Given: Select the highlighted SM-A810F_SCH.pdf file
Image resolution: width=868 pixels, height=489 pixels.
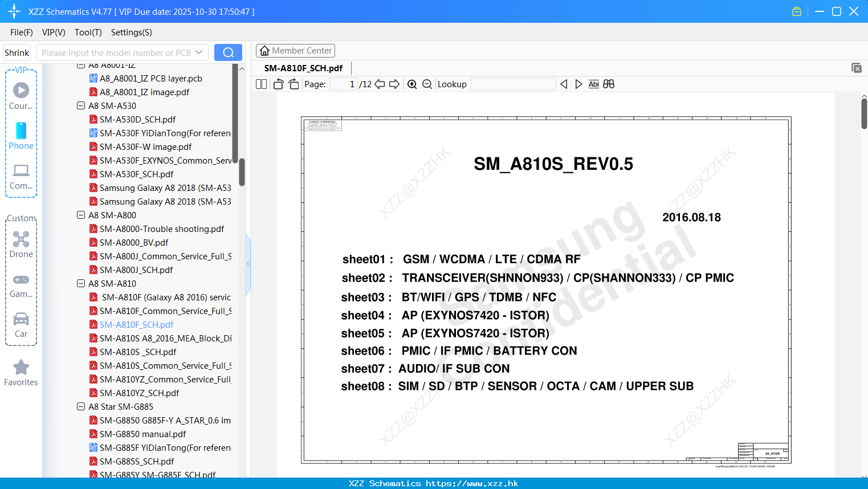Looking at the screenshot, I should pyautogui.click(x=137, y=324).
